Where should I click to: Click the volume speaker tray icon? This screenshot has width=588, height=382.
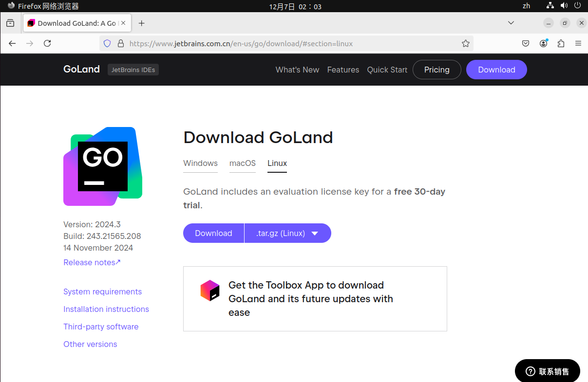point(564,6)
